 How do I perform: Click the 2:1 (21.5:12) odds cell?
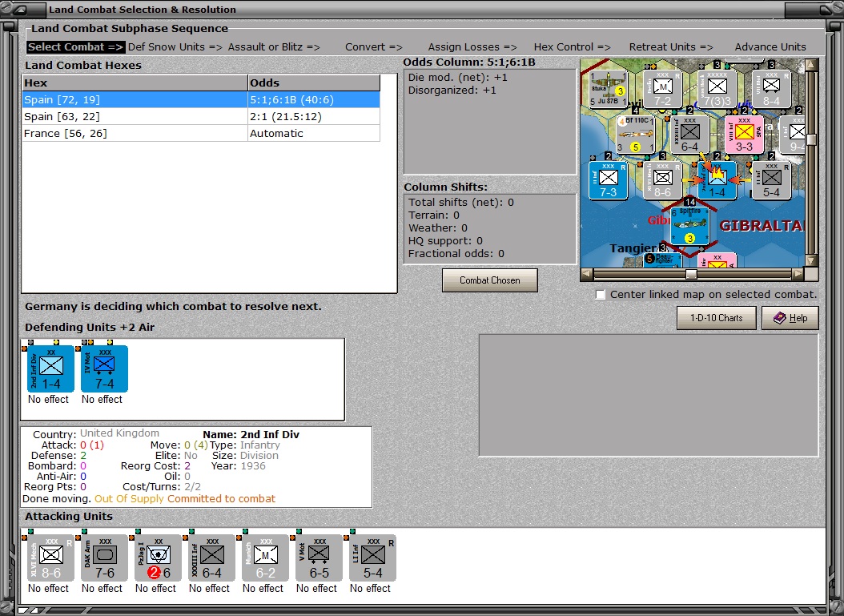(314, 116)
